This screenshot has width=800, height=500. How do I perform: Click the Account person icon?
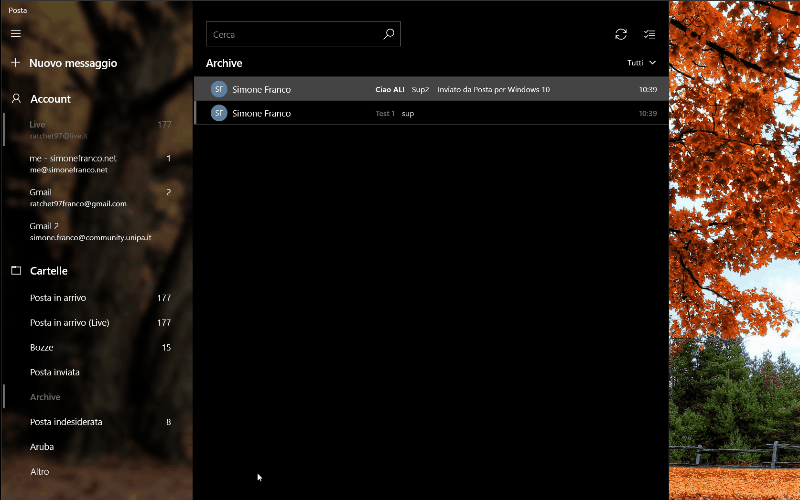coord(16,98)
